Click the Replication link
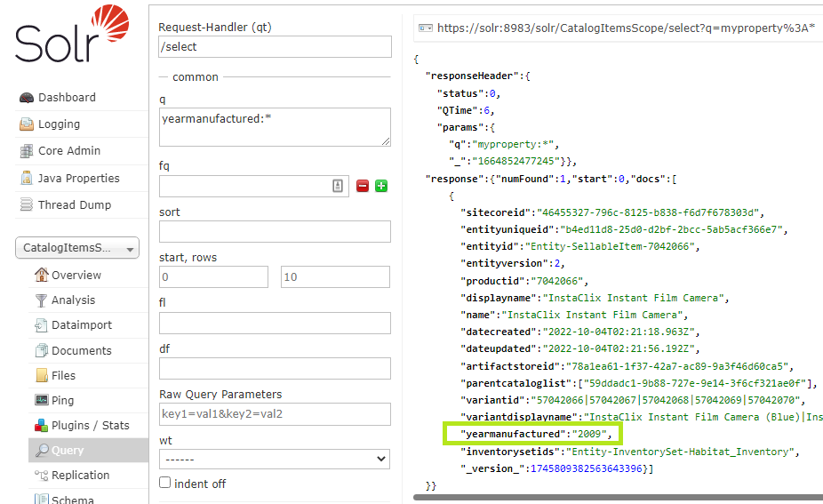The height and width of the screenshot is (504, 823). (x=80, y=476)
